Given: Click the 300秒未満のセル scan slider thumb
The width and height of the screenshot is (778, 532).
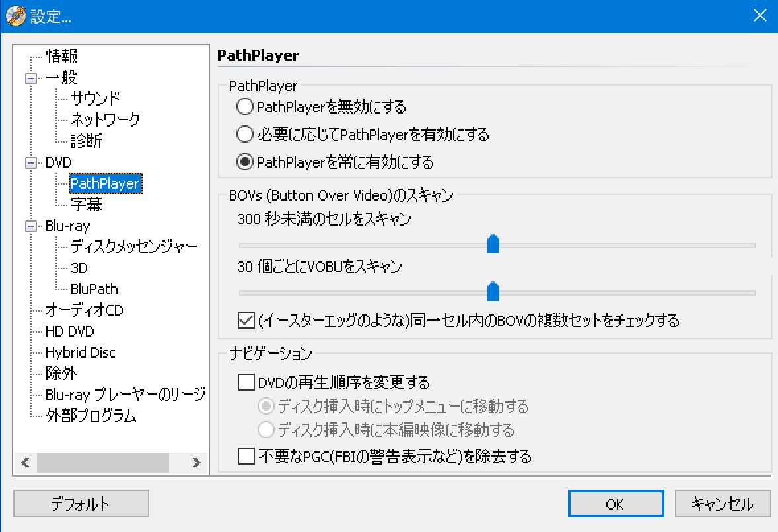Looking at the screenshot, I should point(493,244).
